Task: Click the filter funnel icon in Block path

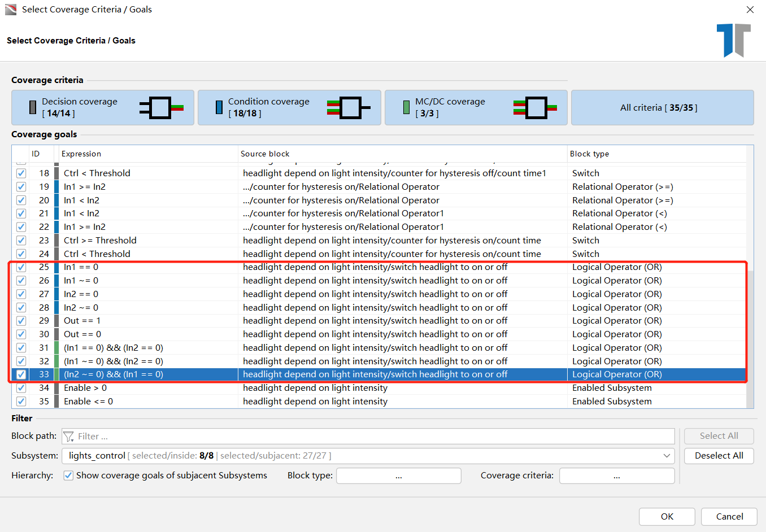Action: [69, 437]
